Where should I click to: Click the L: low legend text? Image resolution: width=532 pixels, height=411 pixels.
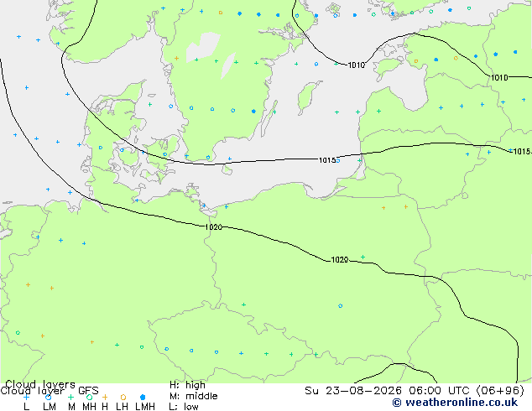coord(184,407)
